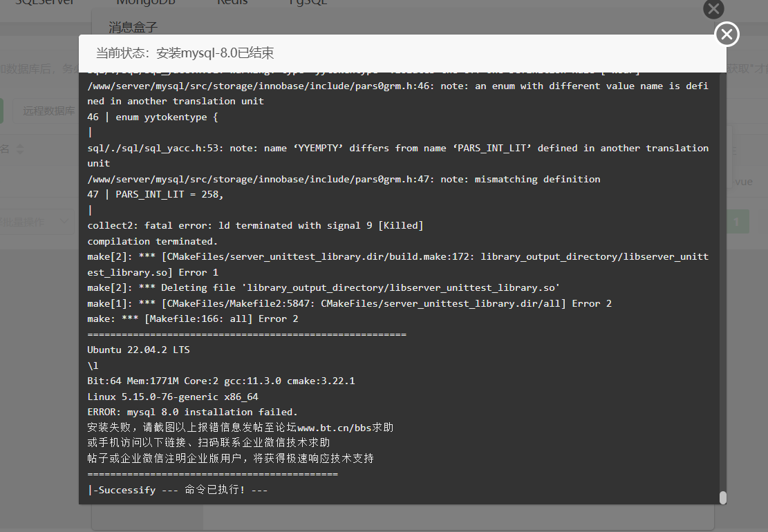
Task: Select the '帖子或企业微信注明企业版用户' line
Action: coord(230,459)
